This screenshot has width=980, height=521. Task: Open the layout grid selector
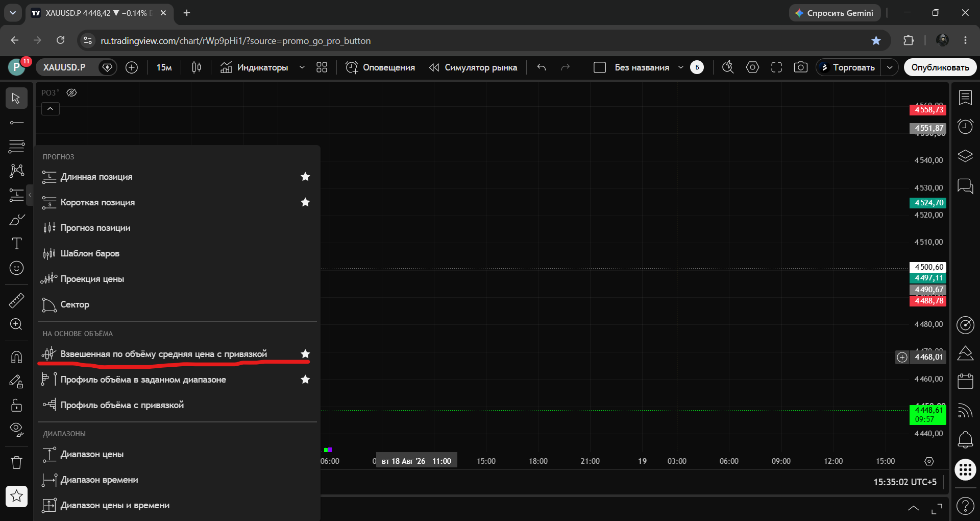[x=322, y=67]
